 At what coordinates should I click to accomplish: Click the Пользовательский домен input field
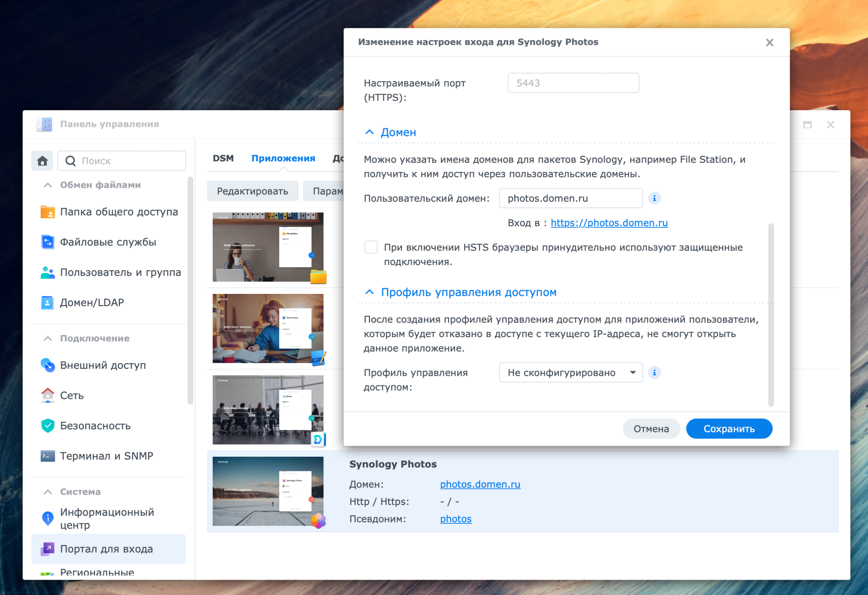click(x=571, y=198)
